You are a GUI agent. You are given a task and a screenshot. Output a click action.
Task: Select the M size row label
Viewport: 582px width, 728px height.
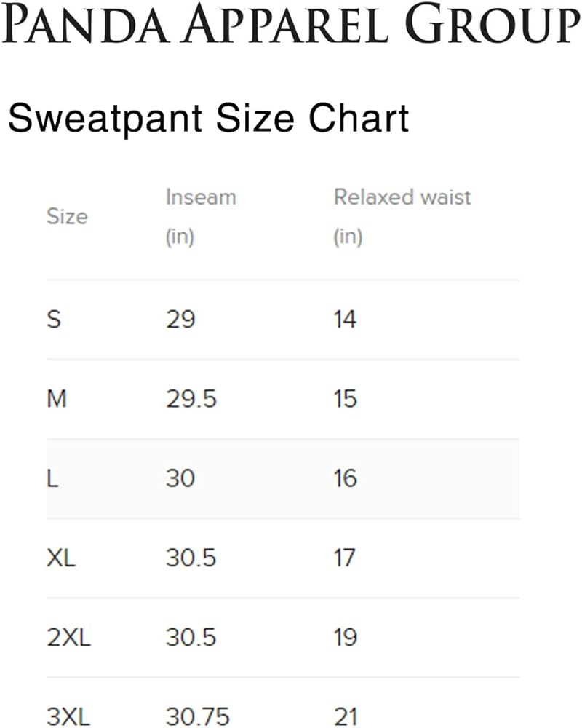tap(57, 399)
